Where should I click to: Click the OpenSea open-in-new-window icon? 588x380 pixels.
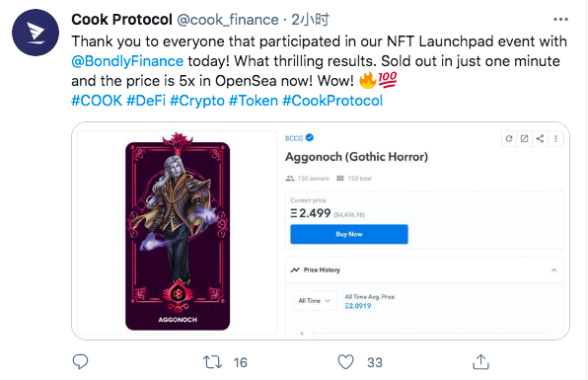[x=524, y=139]
